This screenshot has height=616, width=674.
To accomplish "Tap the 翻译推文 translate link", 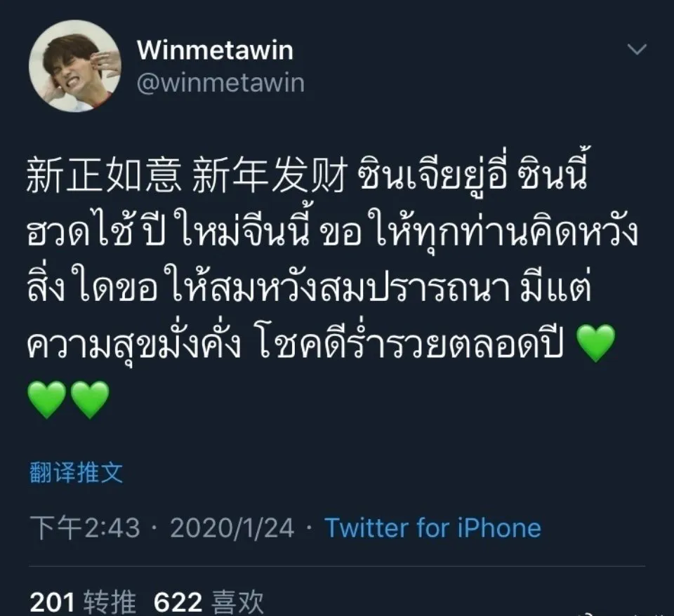I will pos(76,473).
